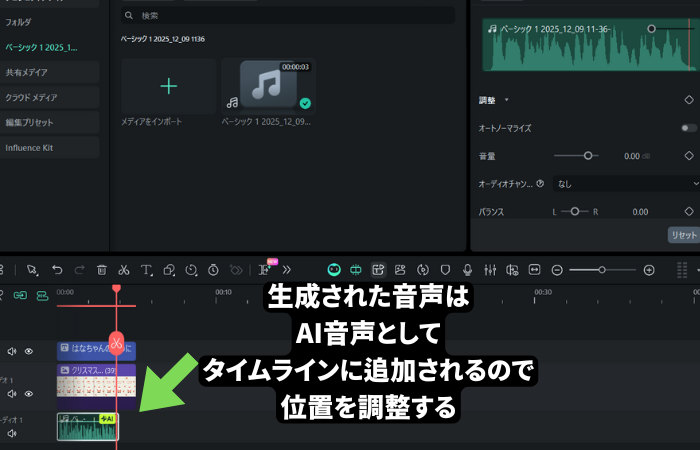Click the track display settings icon
Screen dimensions: 700x450
click(512, 270)
